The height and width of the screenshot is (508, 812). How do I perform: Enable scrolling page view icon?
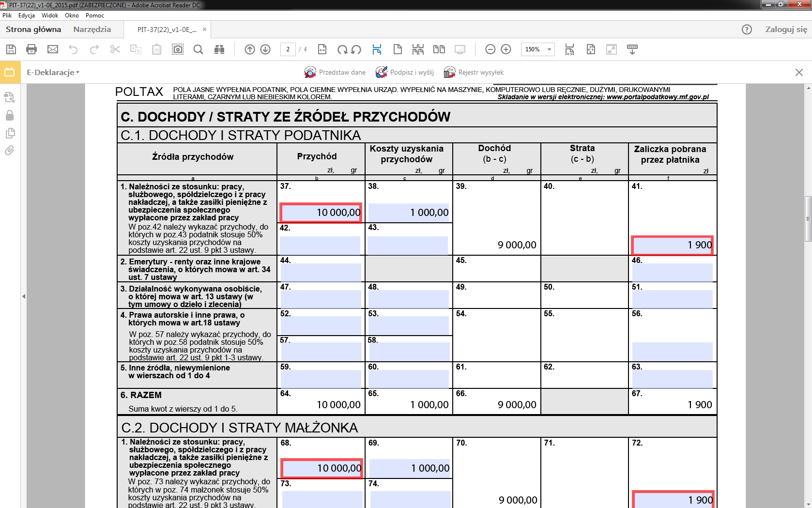pos(377,49)
